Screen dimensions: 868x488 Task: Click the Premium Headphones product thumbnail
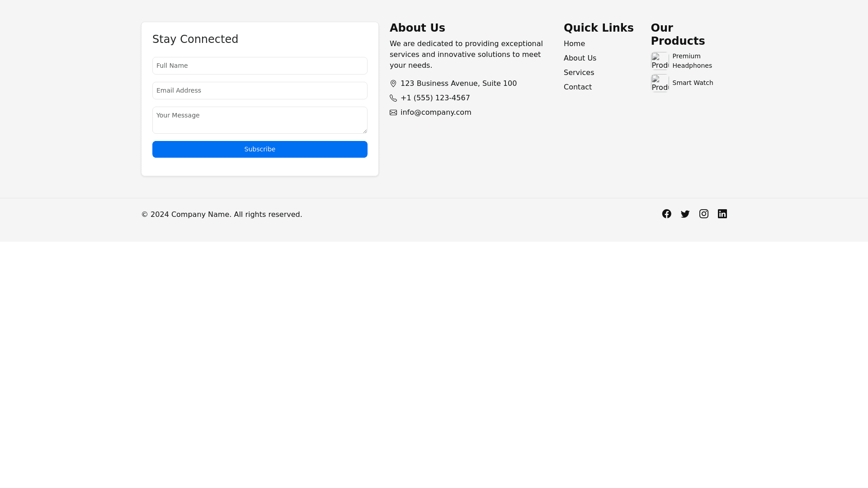point(660,61)
